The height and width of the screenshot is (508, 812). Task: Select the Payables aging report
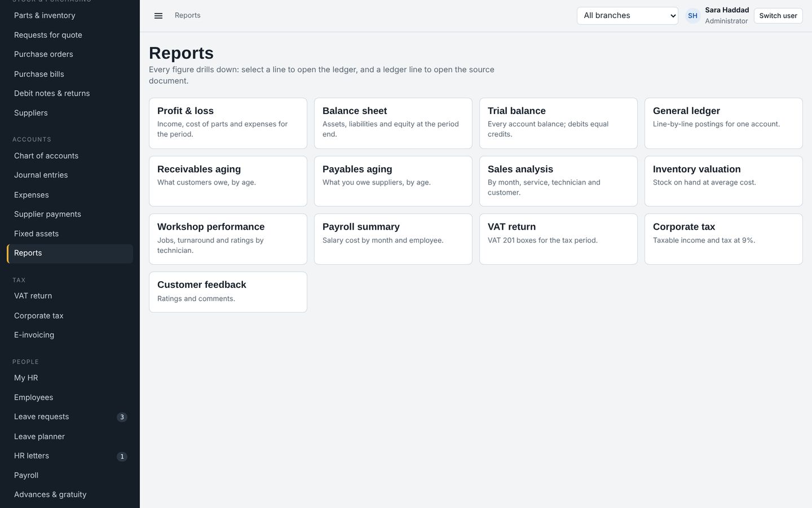[393, 181]
